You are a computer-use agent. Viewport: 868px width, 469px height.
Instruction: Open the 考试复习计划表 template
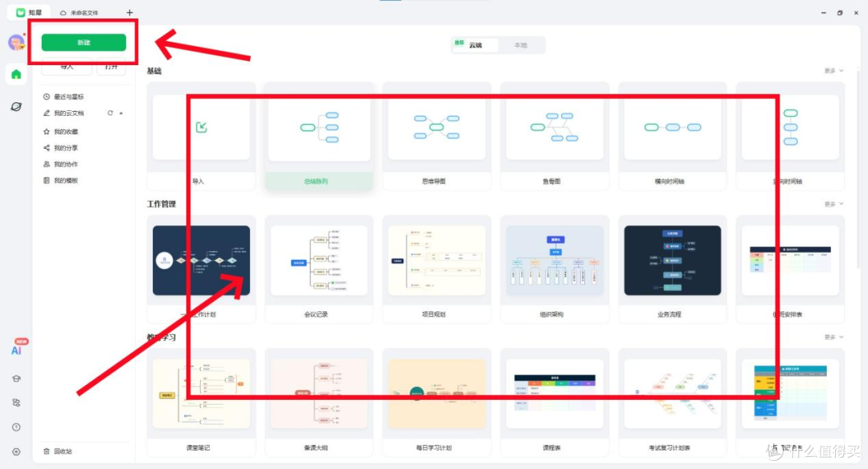tap(673, 402)
